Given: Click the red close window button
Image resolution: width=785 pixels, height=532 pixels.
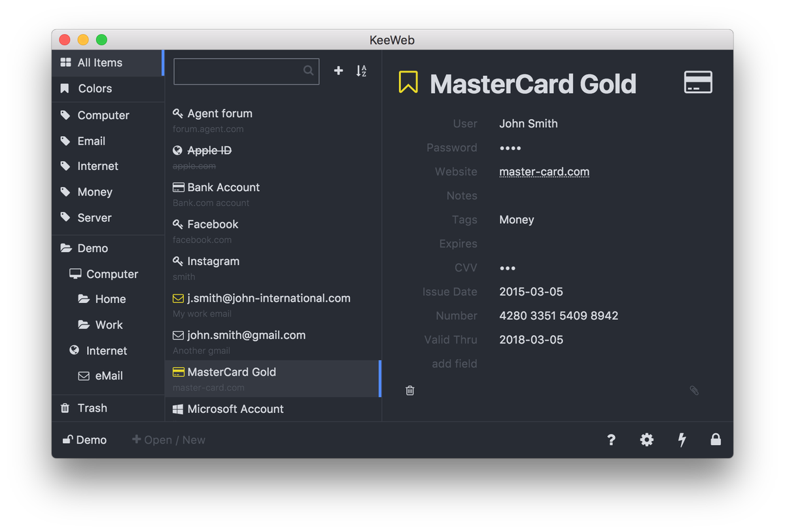Looking at the screenshot, I should [x=65, y=40].
